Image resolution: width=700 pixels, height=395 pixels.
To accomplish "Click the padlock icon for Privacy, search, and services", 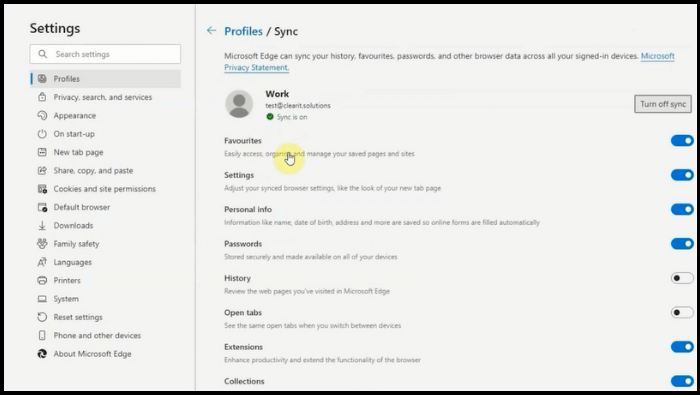I will pos(42,97).
